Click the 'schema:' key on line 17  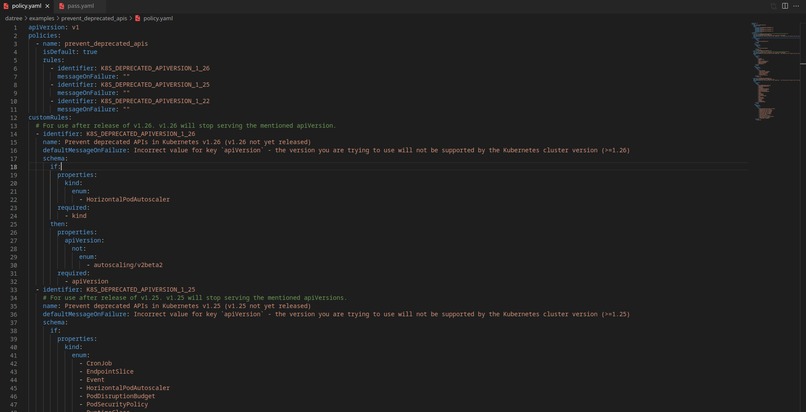coord(55,159)
